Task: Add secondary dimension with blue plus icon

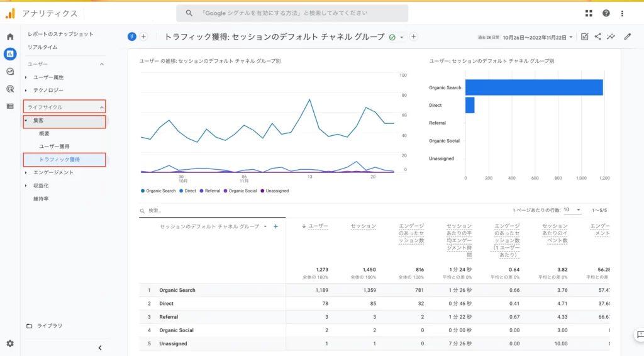Action: coord(276,226)
